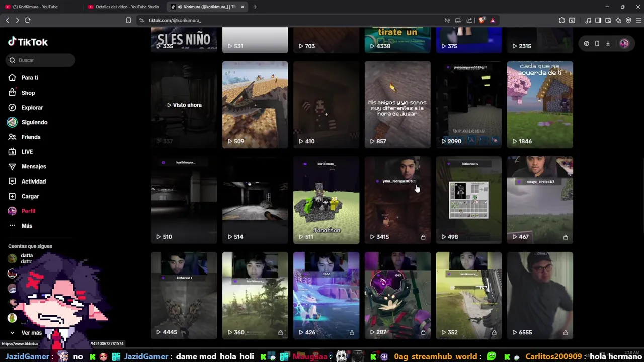The width and height of the screenshot is (644, 362).
Task: Open the browser playlist music-note icon
Action: coord(588,20)
